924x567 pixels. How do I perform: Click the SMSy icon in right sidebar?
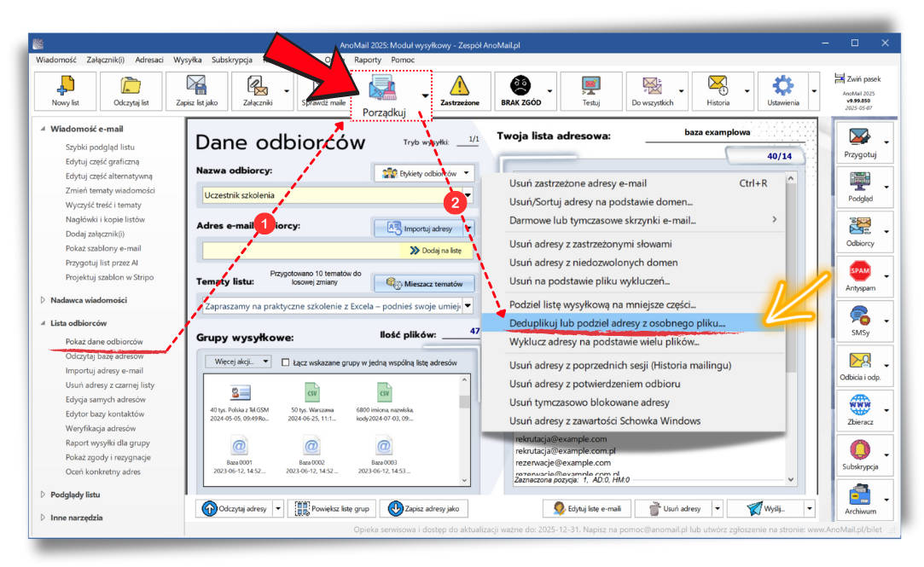[860, 315]
